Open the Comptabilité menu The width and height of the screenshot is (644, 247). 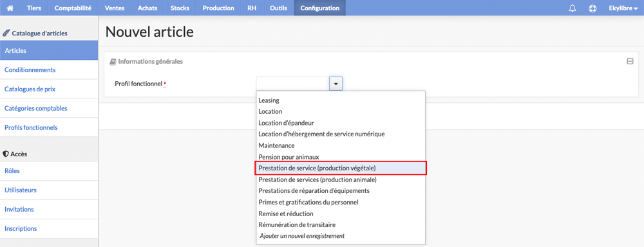(x=73, y=8)
